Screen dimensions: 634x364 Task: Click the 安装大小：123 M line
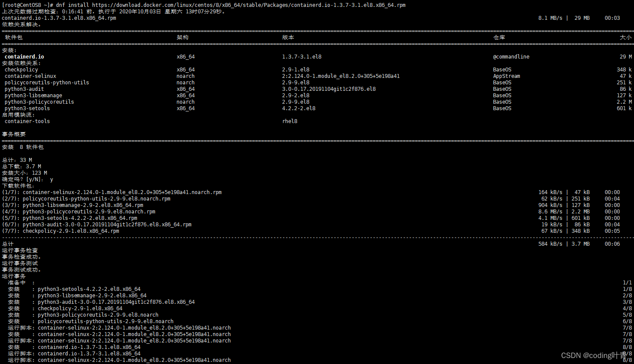(x=25, y=173)
